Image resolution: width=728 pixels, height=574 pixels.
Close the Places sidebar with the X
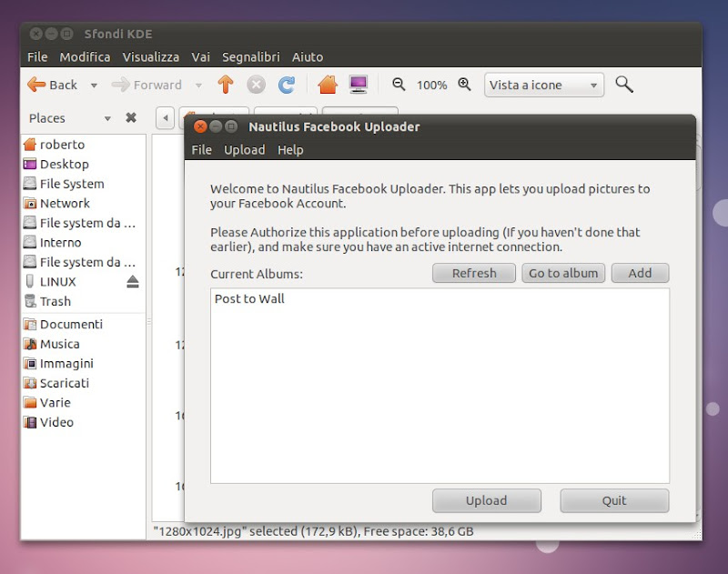pyautogui.click(x=131, y=118)
